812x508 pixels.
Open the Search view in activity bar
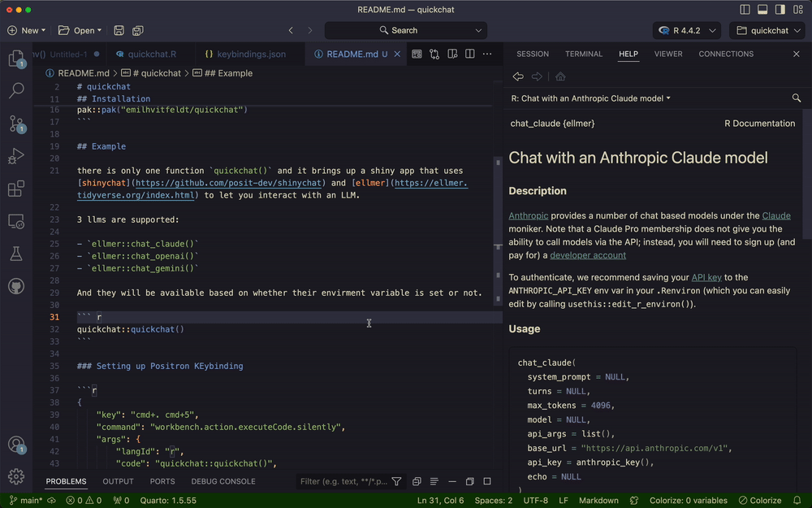pos(16,91)
